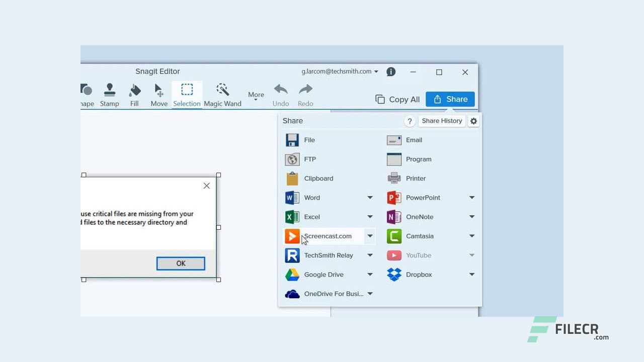Select the Fill tool
The height and width of the screenshot is (362, 644).
[134, 95]
